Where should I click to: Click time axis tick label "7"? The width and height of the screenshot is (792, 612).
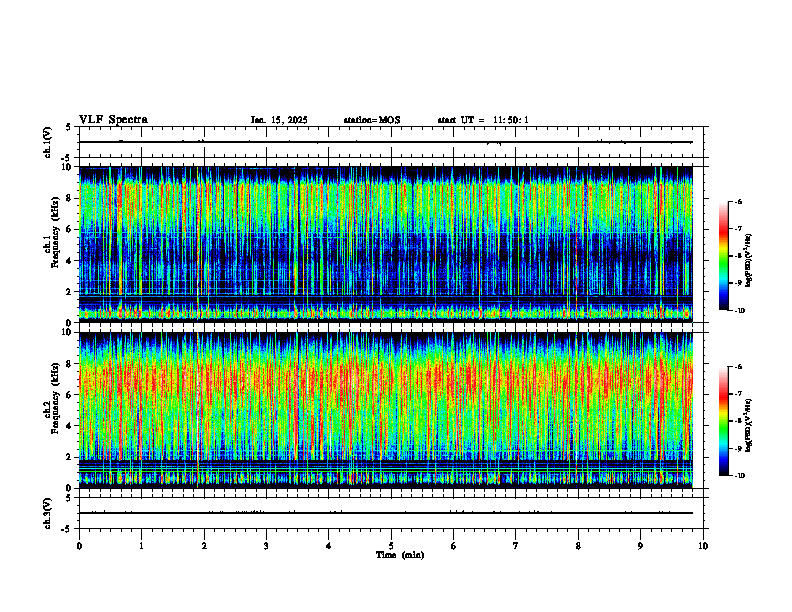pyautogui.click(x=516, y=546)
